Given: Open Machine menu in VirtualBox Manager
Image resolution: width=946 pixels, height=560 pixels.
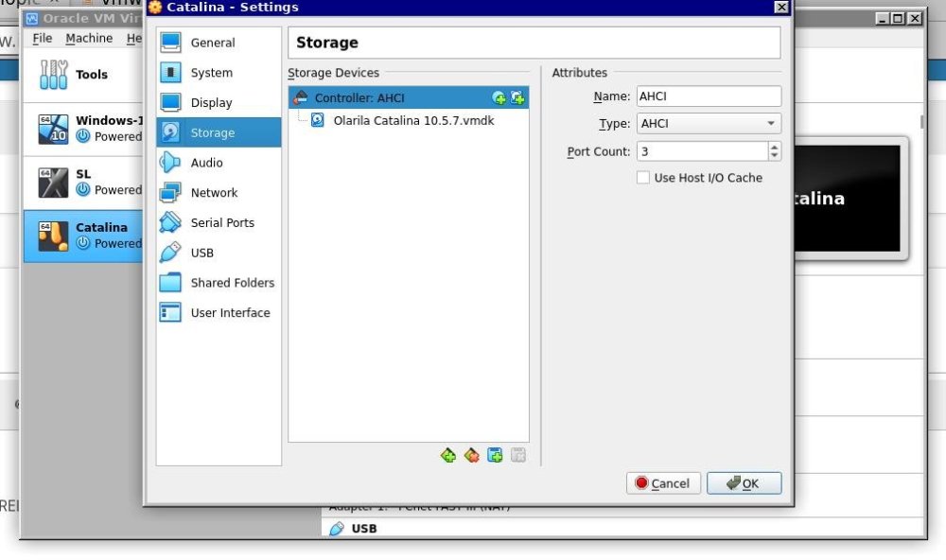Looking at the screenshot, I should pyautogui.click(x=89, y=38).
